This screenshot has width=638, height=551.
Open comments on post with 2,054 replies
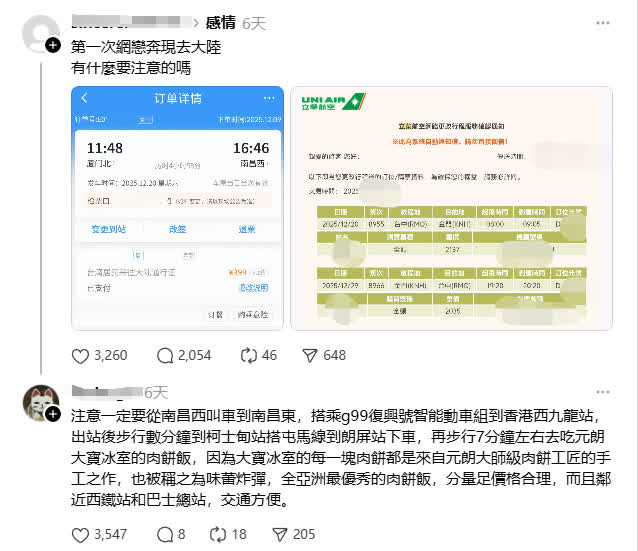165,356
